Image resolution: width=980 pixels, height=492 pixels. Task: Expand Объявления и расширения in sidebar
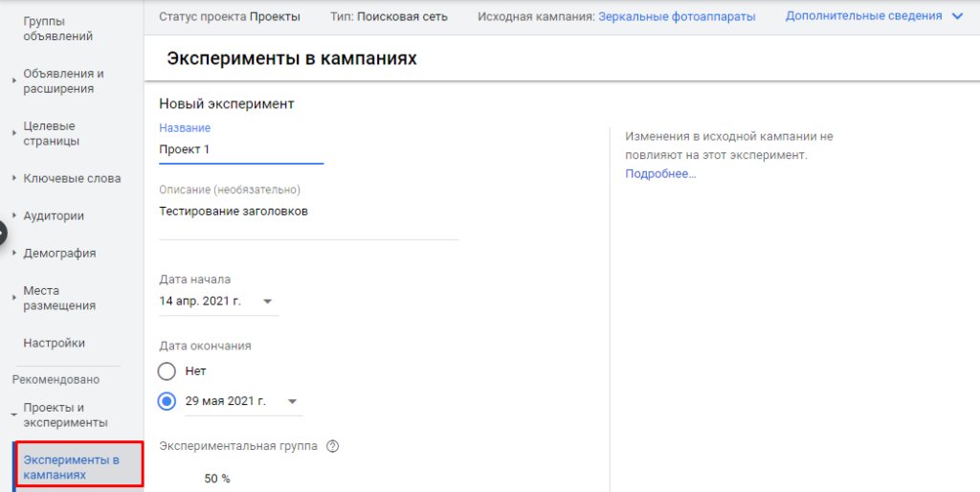tap(14, 81)
